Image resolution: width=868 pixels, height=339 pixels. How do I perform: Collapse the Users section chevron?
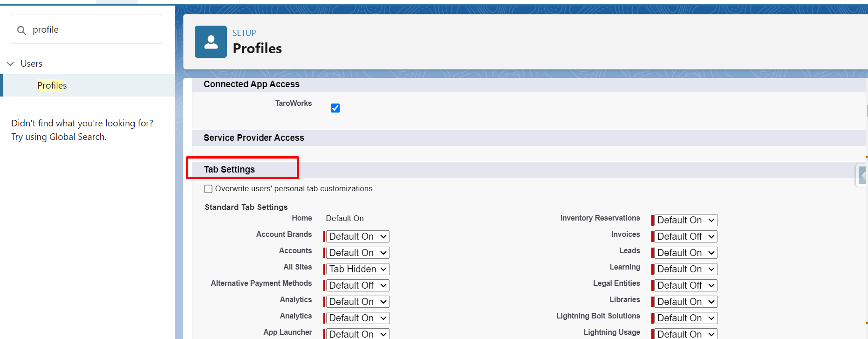[x=10, y=64]
